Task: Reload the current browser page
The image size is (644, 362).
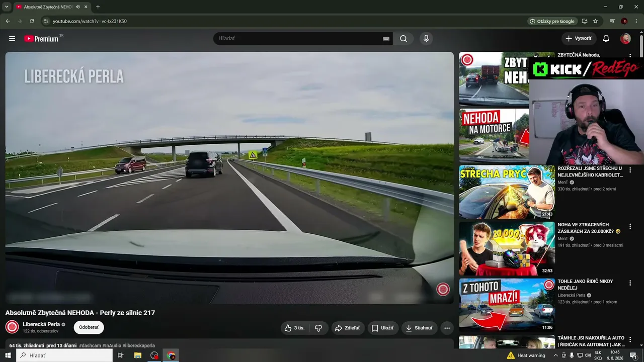Action: point(32,21)
